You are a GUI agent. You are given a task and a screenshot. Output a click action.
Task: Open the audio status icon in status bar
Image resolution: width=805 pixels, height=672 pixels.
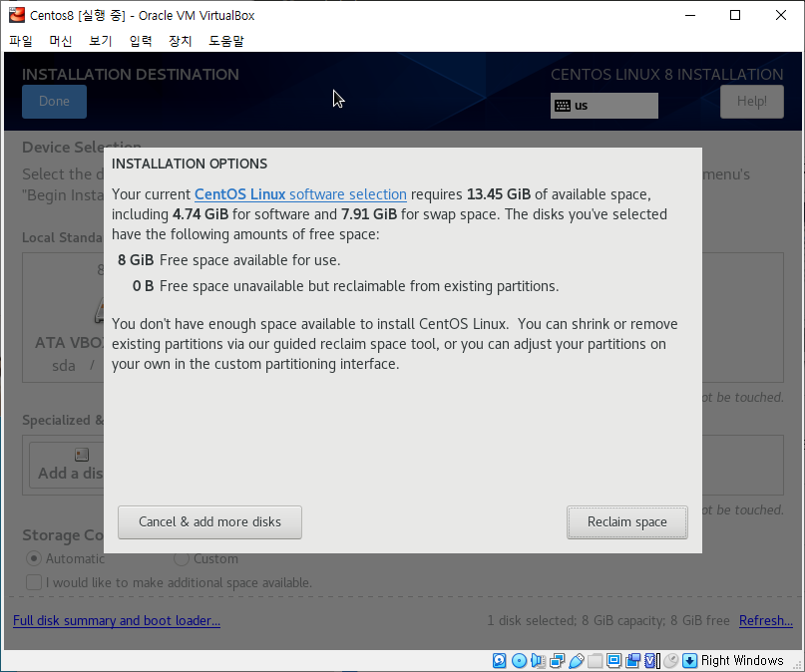click(538, 660)
